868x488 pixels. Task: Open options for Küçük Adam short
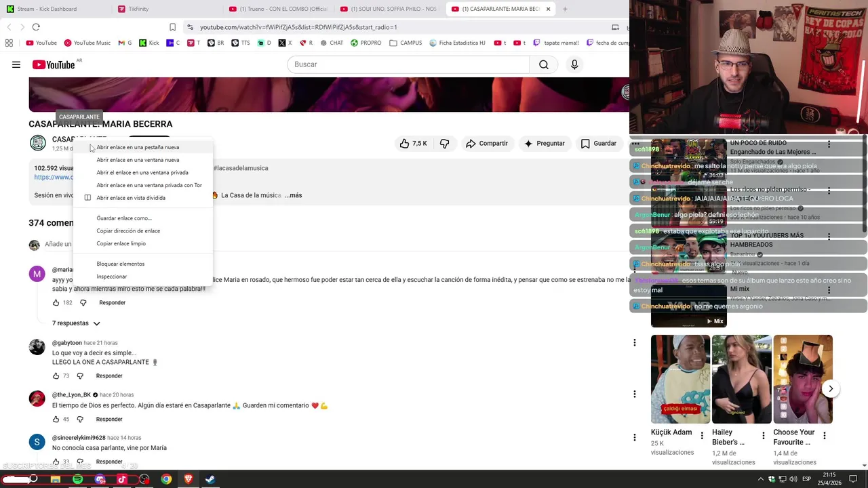click(702, 435)
